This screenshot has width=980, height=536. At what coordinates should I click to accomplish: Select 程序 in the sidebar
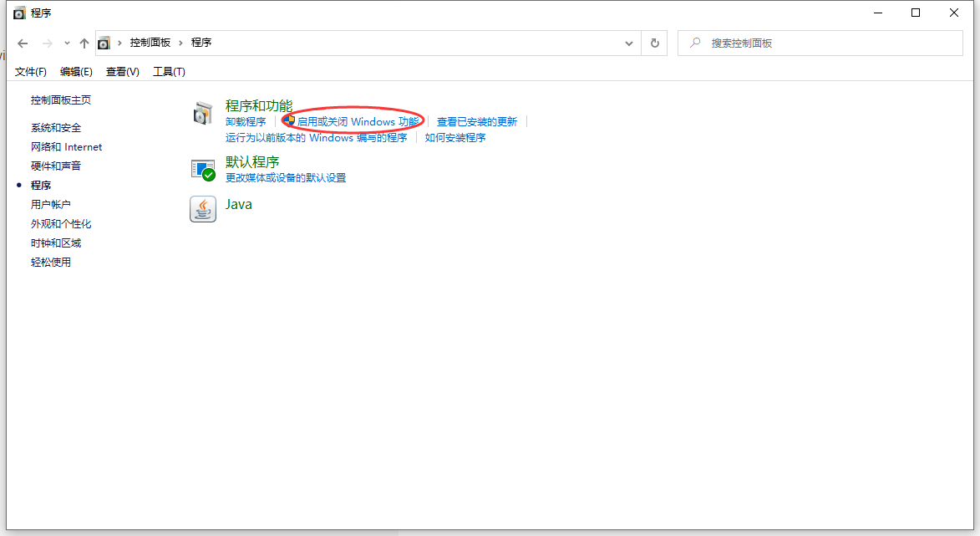click(x=41, y=185)
